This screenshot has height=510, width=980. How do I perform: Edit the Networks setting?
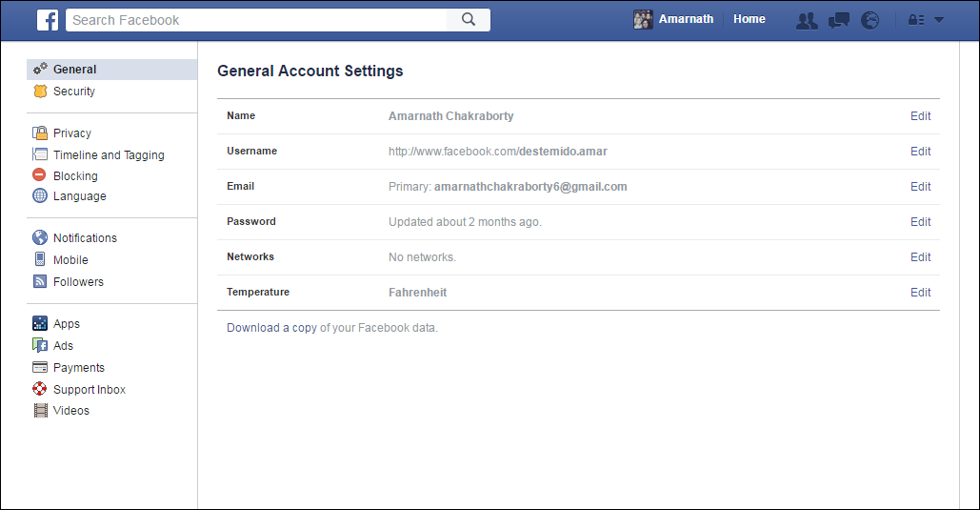click(x=920, y=256)
